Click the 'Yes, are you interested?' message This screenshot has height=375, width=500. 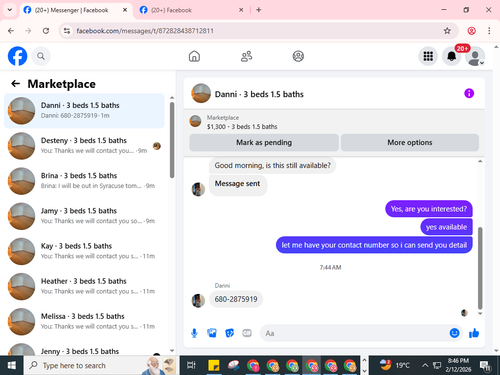tap(429, 209)
